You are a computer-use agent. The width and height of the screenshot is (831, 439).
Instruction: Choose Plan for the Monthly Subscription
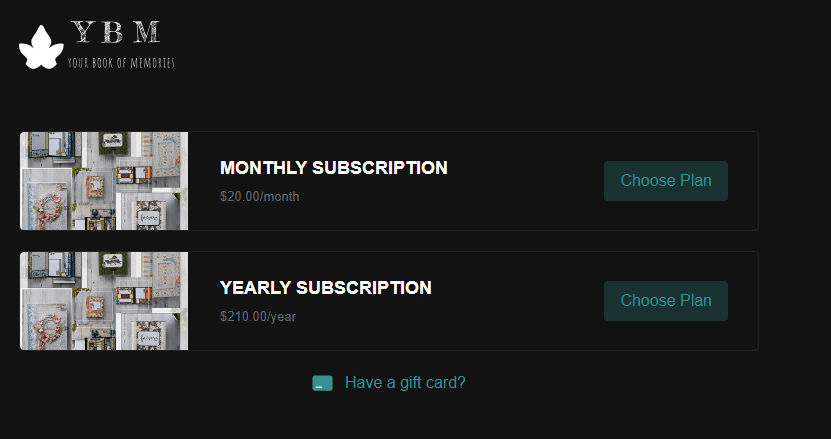(x=665, y=181)
